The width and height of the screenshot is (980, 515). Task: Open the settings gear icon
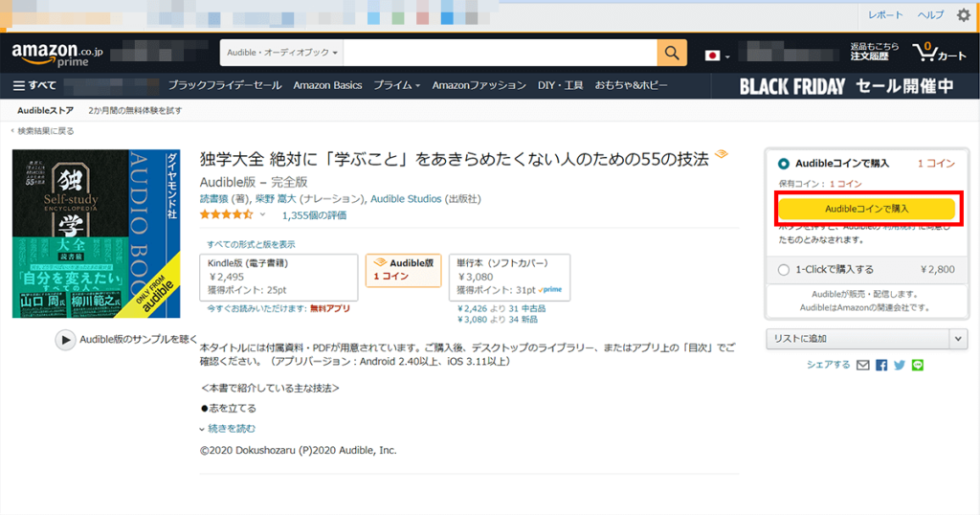pyautogui.click(x=964, y=15)
